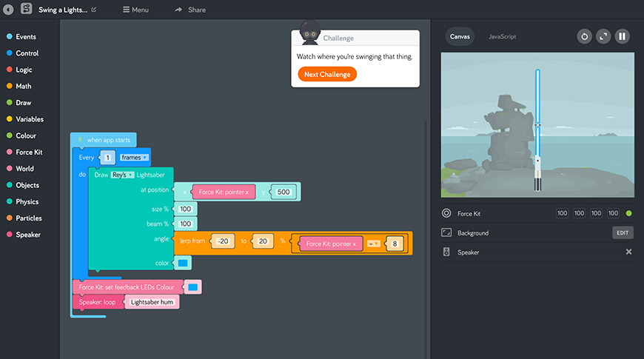Click the Force Kit green status indicator
644x359 pixels.
point(628,213)
